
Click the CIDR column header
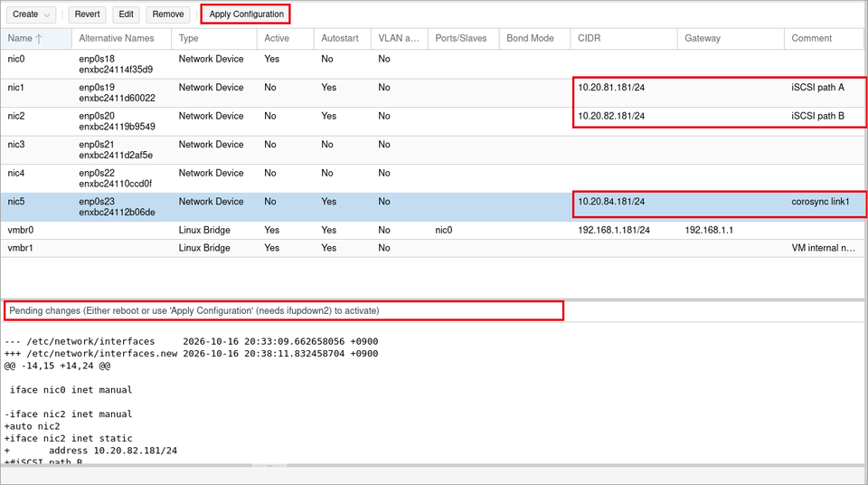pyautogui.click(x=624, y=38)
